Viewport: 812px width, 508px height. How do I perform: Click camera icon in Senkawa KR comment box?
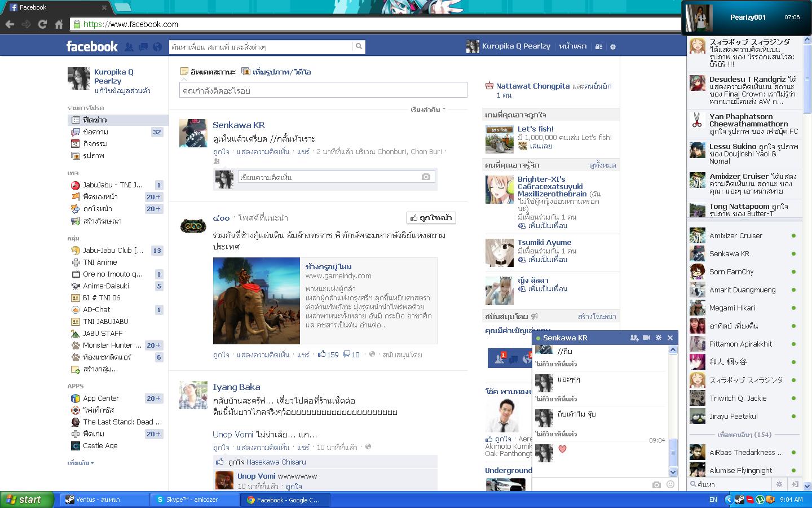click(426, 177)
